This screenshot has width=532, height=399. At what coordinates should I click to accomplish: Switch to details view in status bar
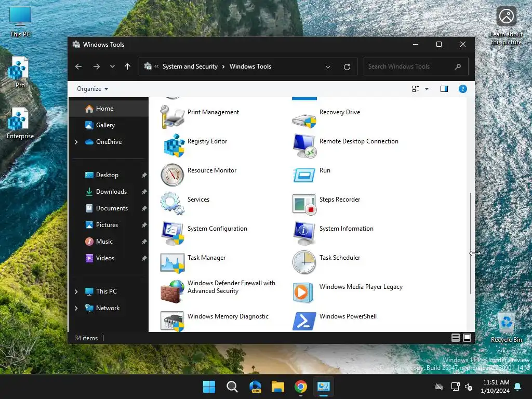click(455, 338)
